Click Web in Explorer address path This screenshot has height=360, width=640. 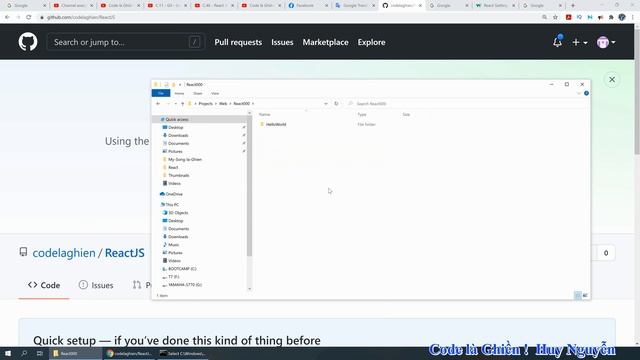223,104
